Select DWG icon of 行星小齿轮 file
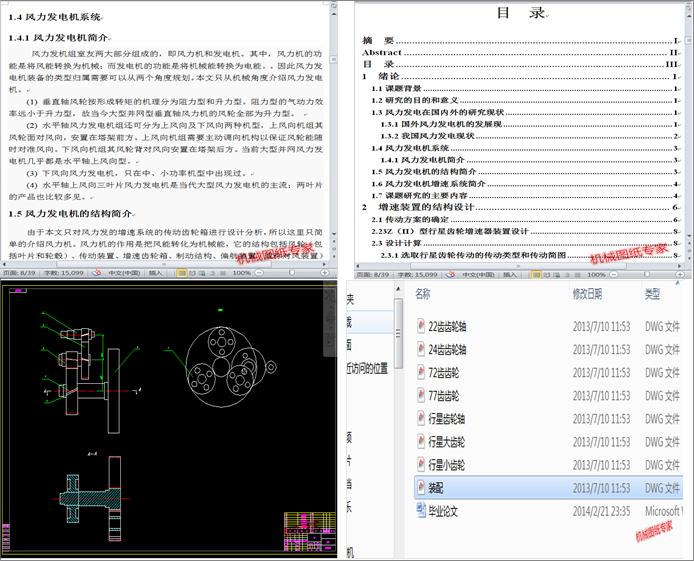The width and height of the screenshot is (694, 561). 421,464
